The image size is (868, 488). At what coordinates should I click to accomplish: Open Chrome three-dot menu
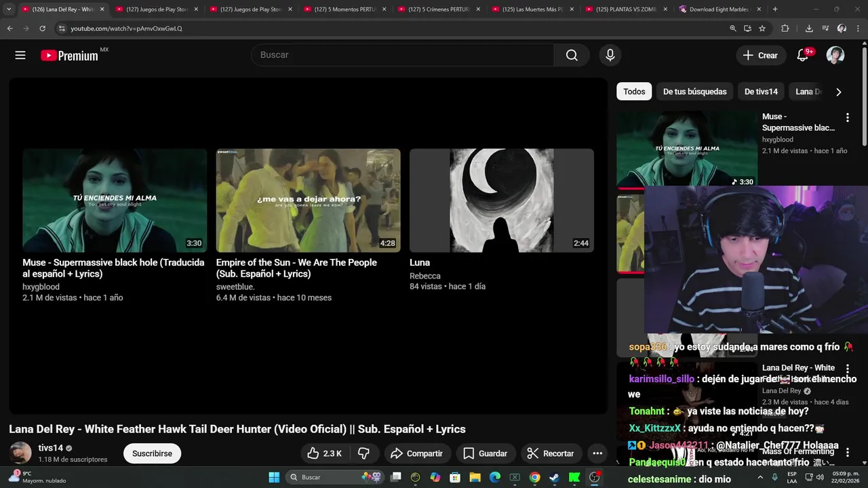coord(858,28)
